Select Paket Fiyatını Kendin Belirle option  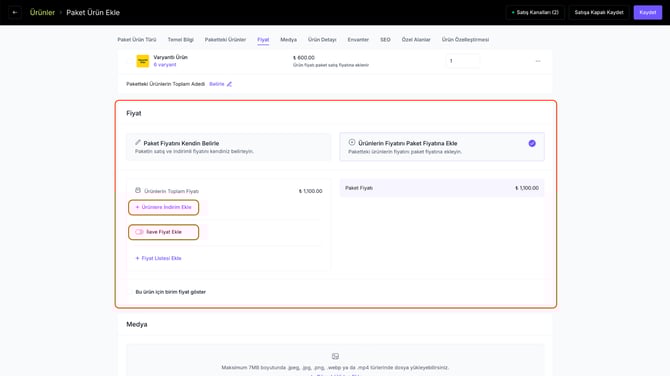(x=229, y=147)
